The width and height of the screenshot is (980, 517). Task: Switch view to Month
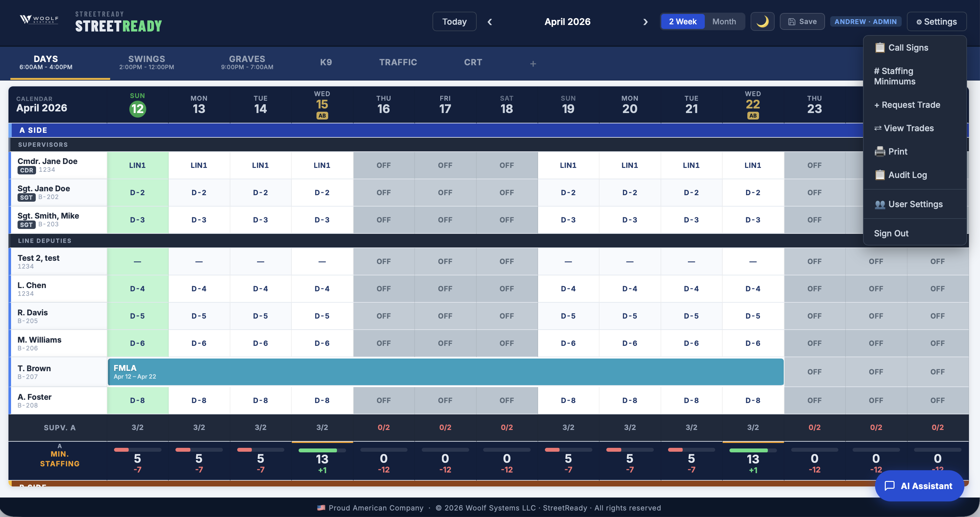click(724, 22)
